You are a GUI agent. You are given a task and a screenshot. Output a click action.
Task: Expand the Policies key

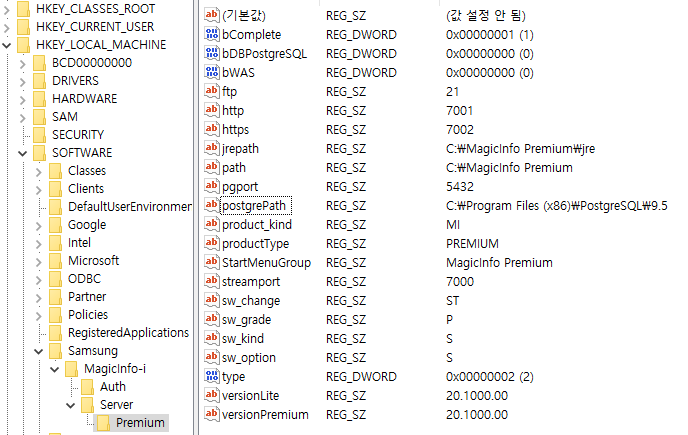point(39,315)
